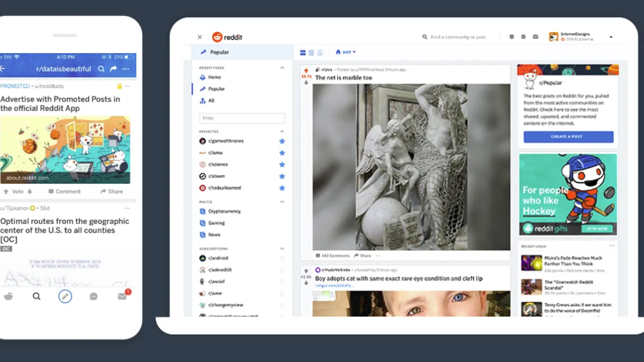Open r/iama from favorites

point(215,153)
